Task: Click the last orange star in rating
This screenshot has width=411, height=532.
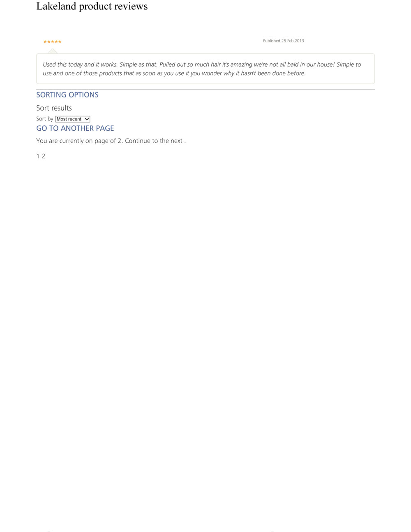Action: pyautogui.click(x=60, y=42)
